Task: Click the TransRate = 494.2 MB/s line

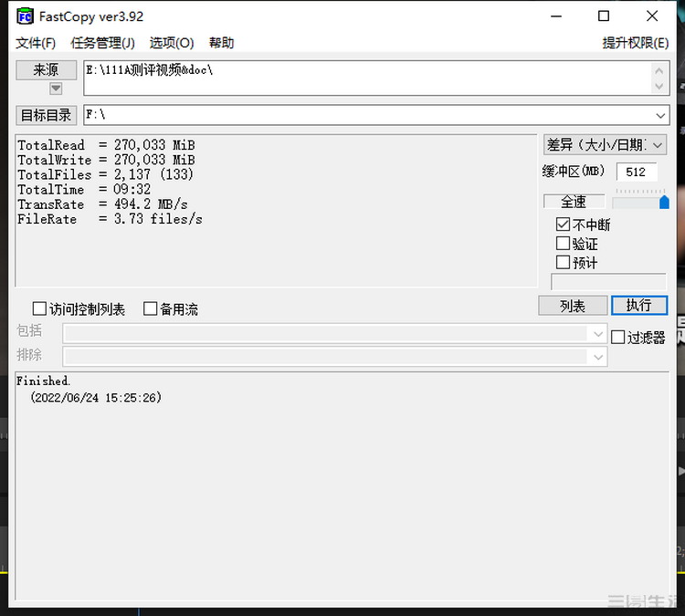Action: pyautogui.click(x=102, y=204)
